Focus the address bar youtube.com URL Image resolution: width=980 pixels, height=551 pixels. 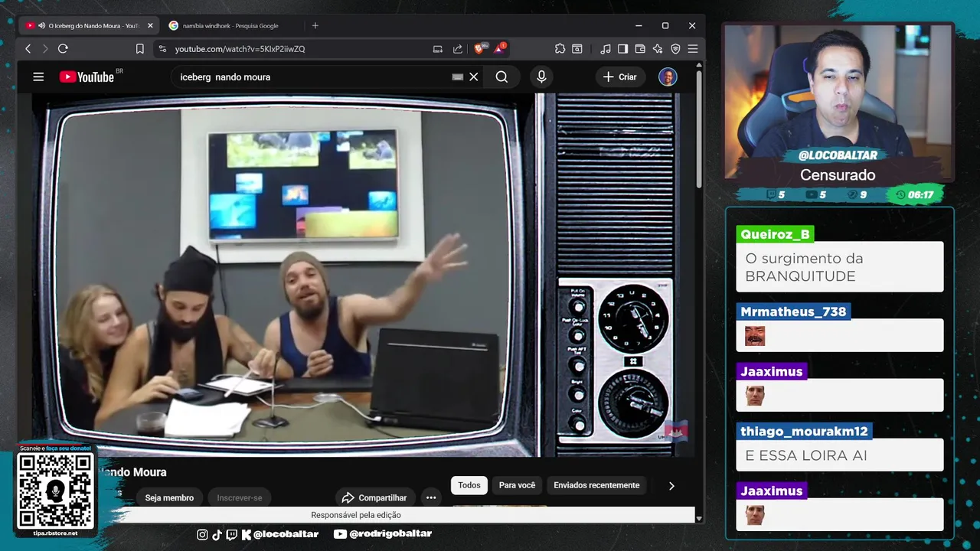(240, 48)
